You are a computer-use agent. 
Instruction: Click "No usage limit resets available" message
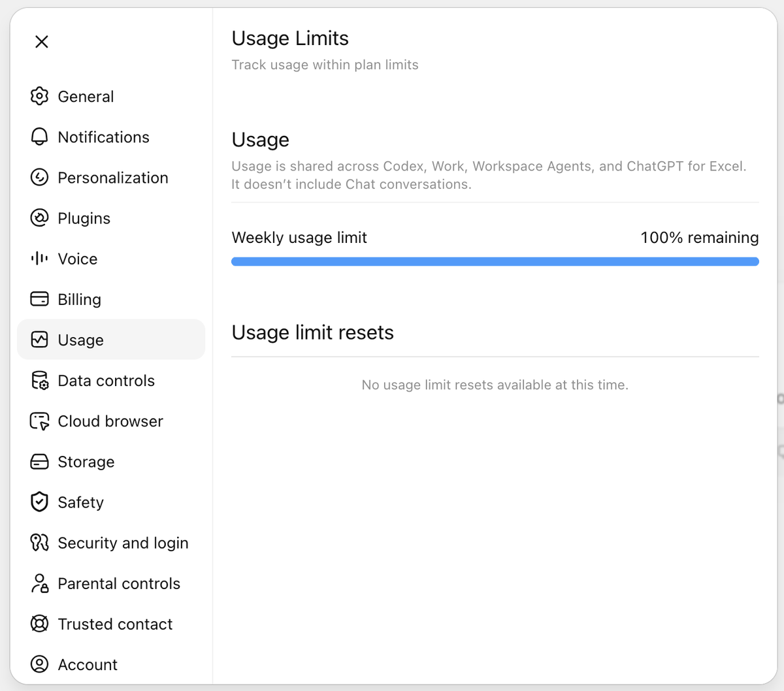tap(495, 385)
